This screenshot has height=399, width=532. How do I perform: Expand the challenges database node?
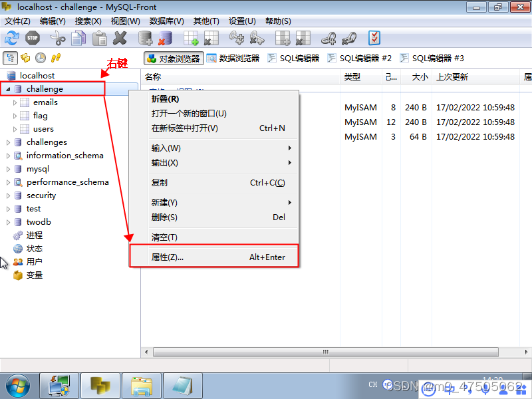click(8, 142)
